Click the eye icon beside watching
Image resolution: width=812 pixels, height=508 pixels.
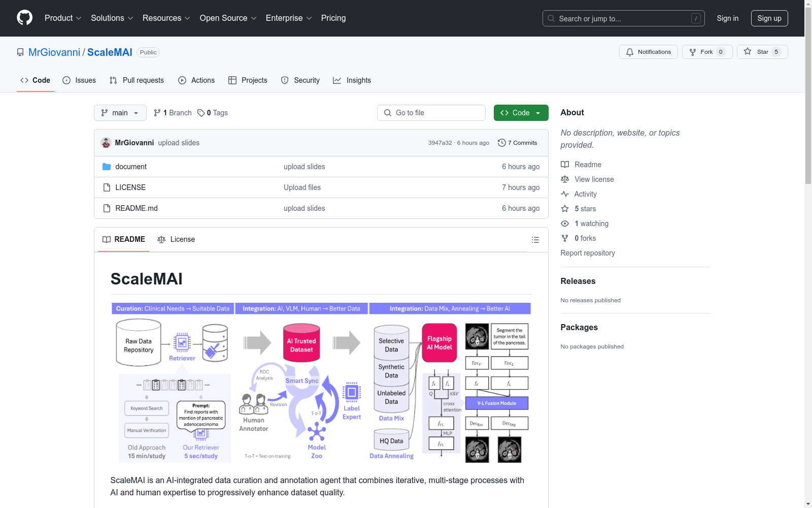[565, 224]
